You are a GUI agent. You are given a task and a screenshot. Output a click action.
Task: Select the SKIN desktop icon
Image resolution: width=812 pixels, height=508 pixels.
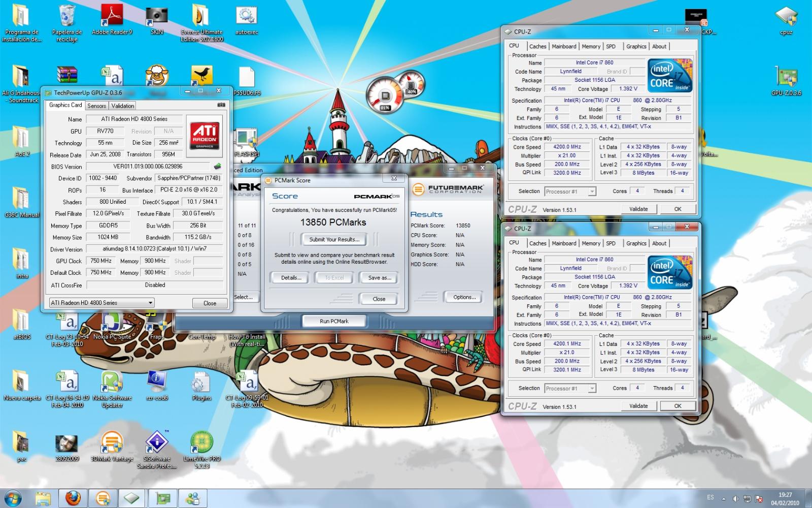(157, 20)
